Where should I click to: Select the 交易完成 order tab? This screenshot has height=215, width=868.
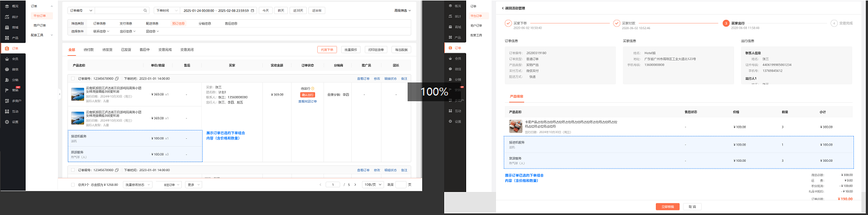pyautogui.click(x=165, y=50)
